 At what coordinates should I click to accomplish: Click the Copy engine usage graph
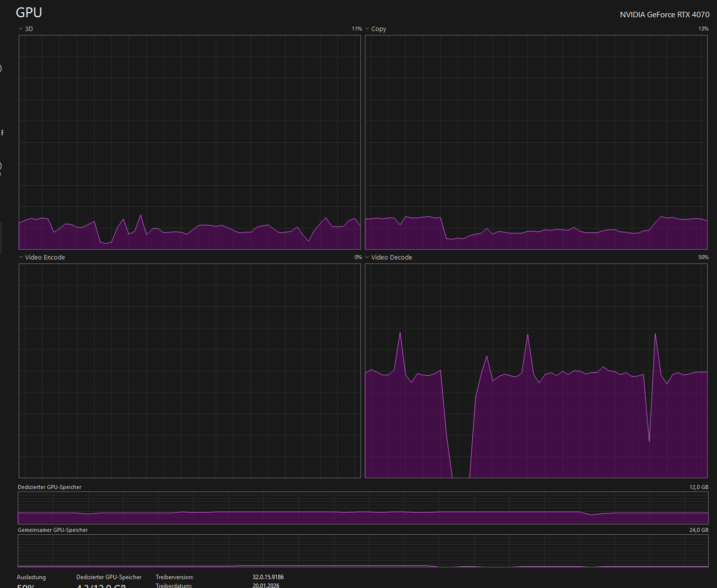pyautogui.click(x=536, y=142)
